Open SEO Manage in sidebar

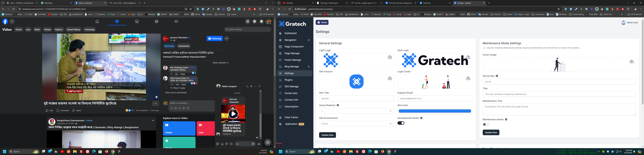292,87
